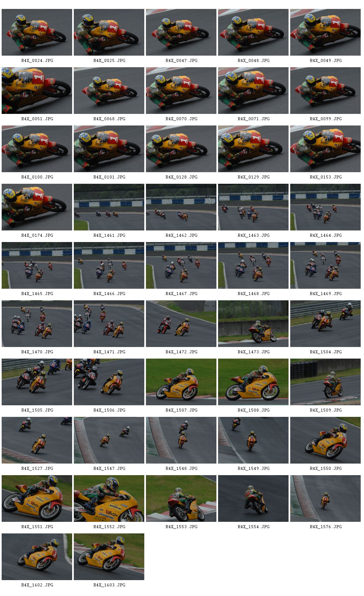The image size is (364, 596).
Task: Click the R4X_1505.JPG filename label
Action: [x=37, y=410]
